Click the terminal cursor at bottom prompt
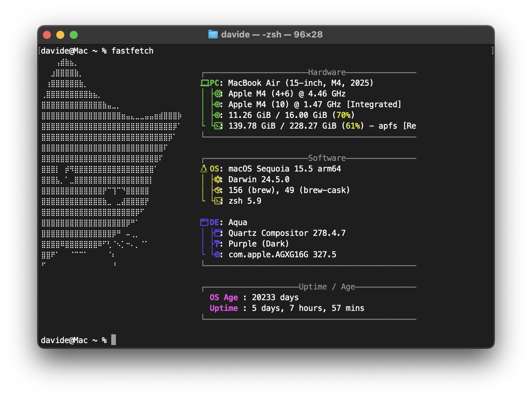The image size is (532, 398). pos(114,340)
